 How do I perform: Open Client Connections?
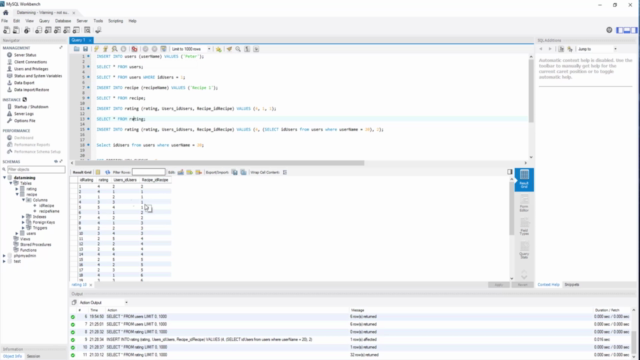tap(30, 62)
